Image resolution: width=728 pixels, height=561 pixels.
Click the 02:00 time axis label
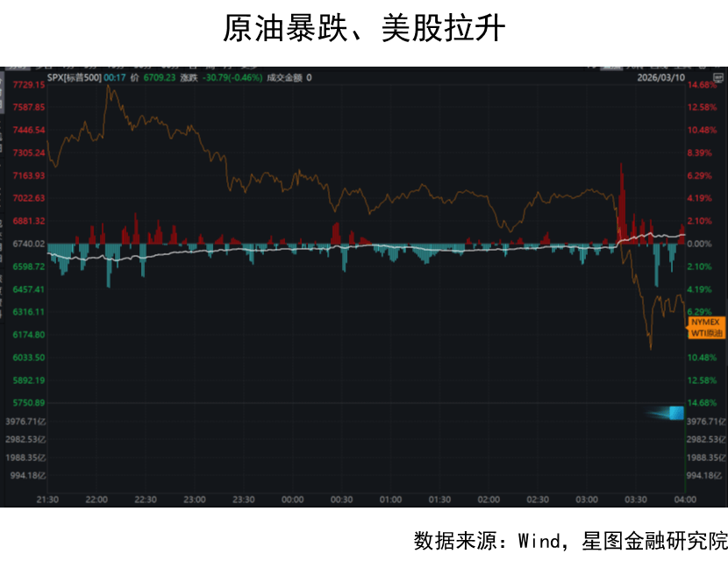(x=489, y=500)
